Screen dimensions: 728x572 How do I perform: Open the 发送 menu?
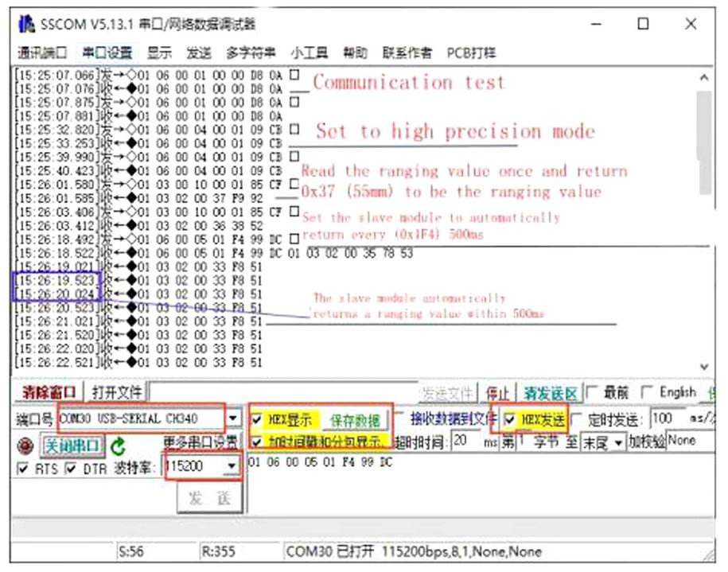tap(199, 53)
